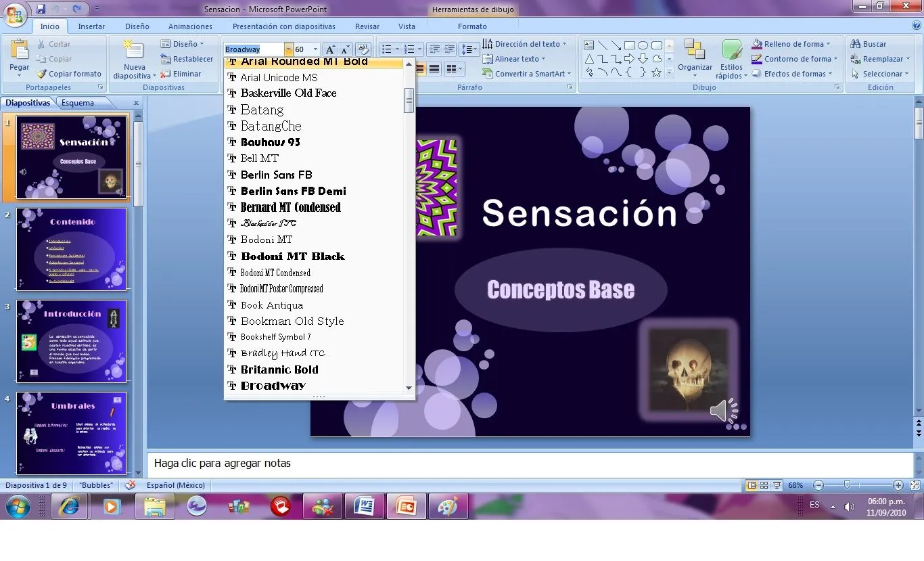924x561 pixels.
Task: Clear all formatting icon
Action: point(363,49)
